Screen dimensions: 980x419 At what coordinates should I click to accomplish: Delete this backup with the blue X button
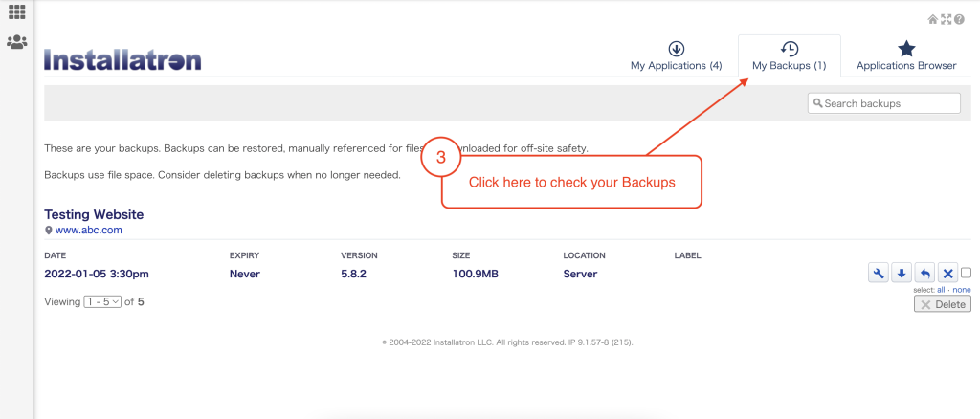pos(947,273)
